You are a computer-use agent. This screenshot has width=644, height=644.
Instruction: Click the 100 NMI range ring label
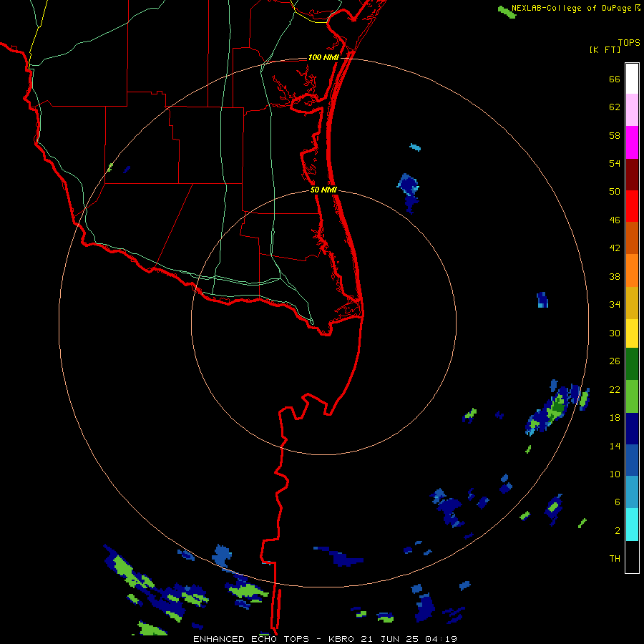[x=323, y=57]
